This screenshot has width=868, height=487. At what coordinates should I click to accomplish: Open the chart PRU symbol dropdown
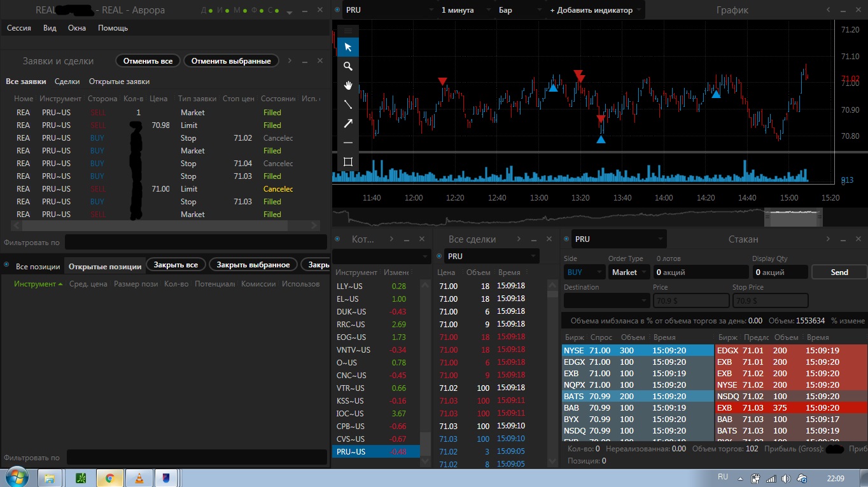[x=389, y=10]
